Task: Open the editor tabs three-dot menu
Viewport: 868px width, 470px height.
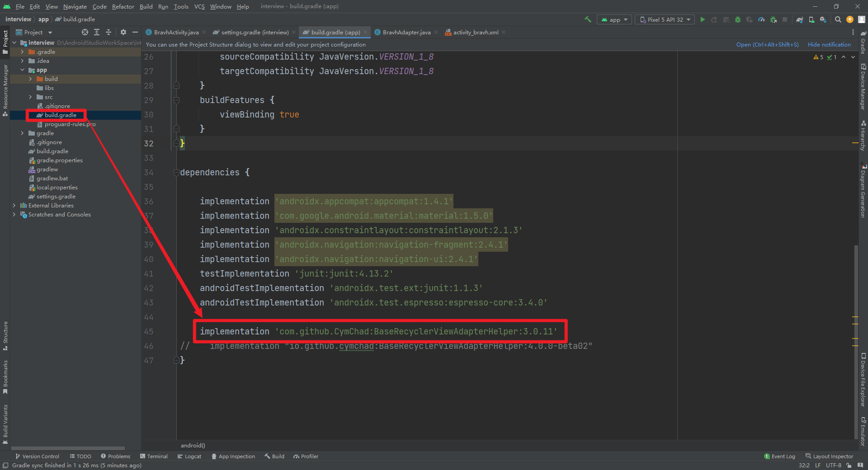Action: 853,32
